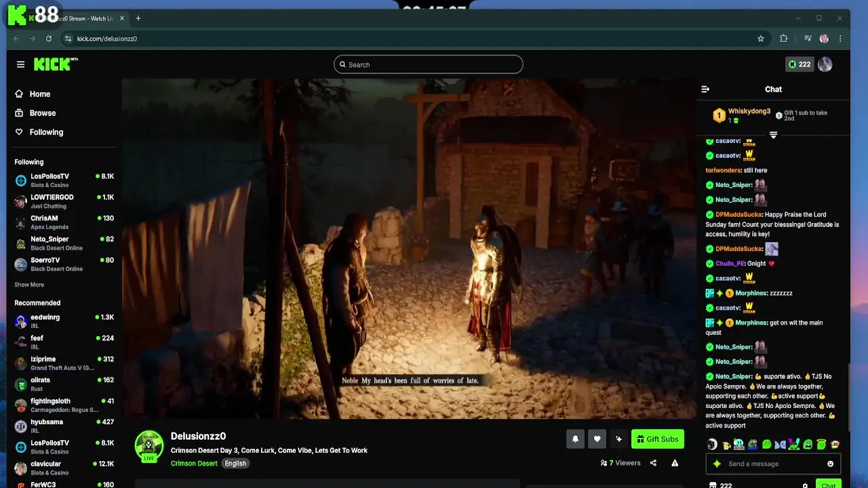Open chat settings gear
The image size is (868, 488).
[805, 485]
